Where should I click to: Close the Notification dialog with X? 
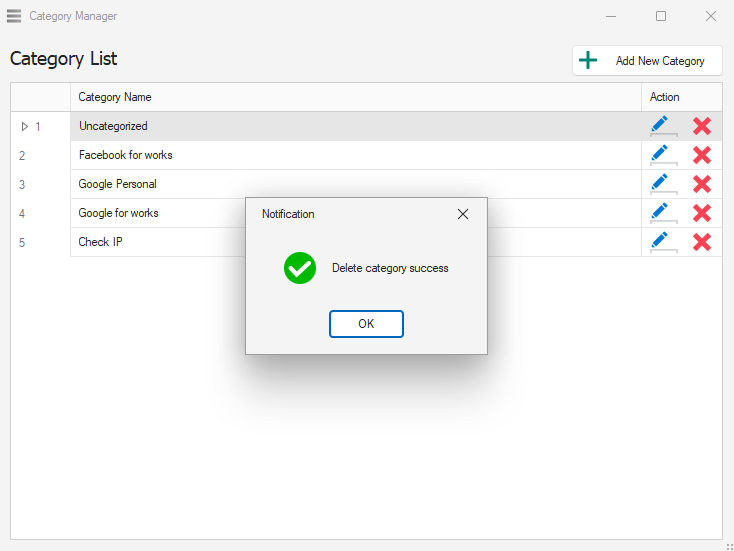(462, 214)
